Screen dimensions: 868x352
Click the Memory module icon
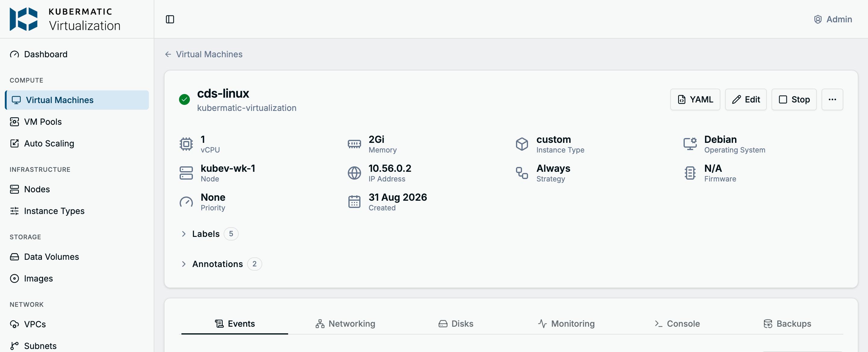[x=354, y=144]
